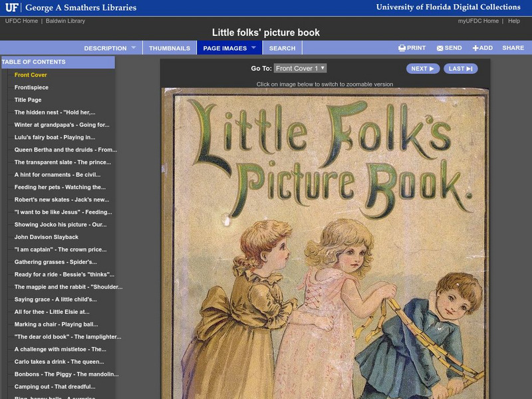Open the DESCRIPTION dropdown arrow

point(133,48)
